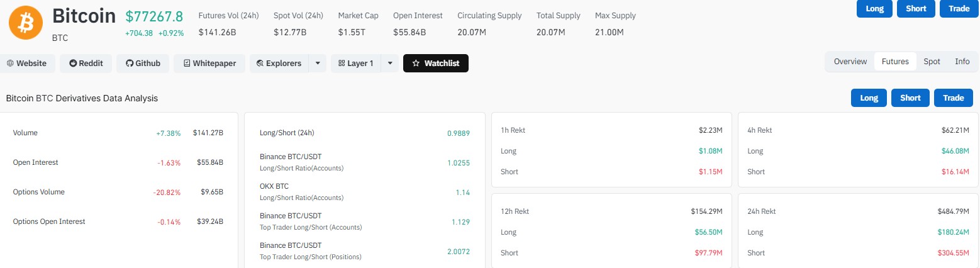Click the OKX BTC ratio 1.14
Image resolution: width=980 pixels, height=268 pixels.
pos(463,193)
